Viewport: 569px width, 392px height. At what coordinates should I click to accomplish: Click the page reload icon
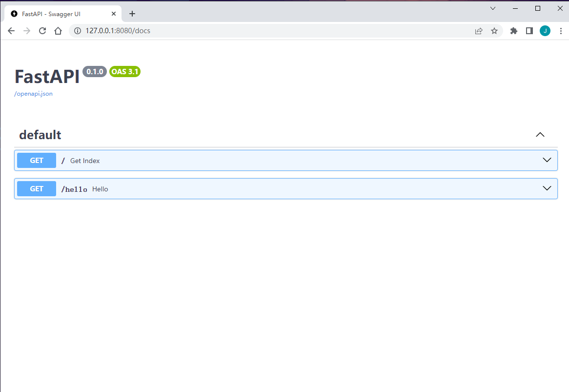coord(42,30)
